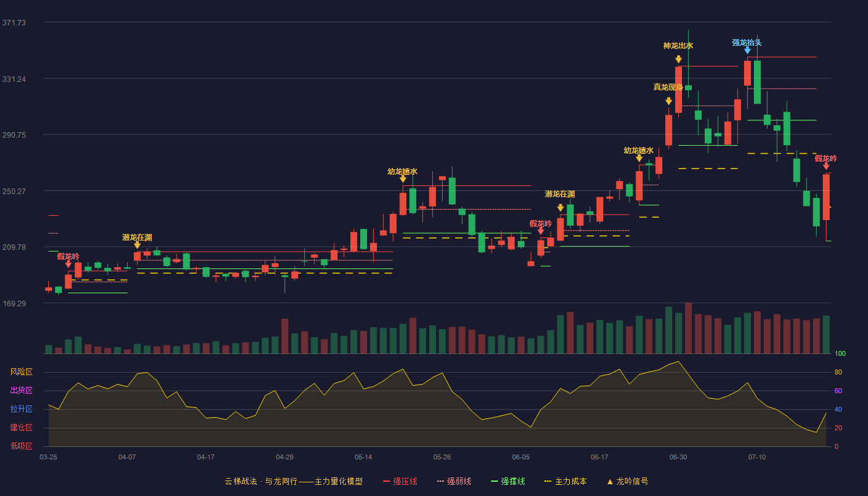Toggle the 龙吟信号 legend entry

[x=627, y=481]
